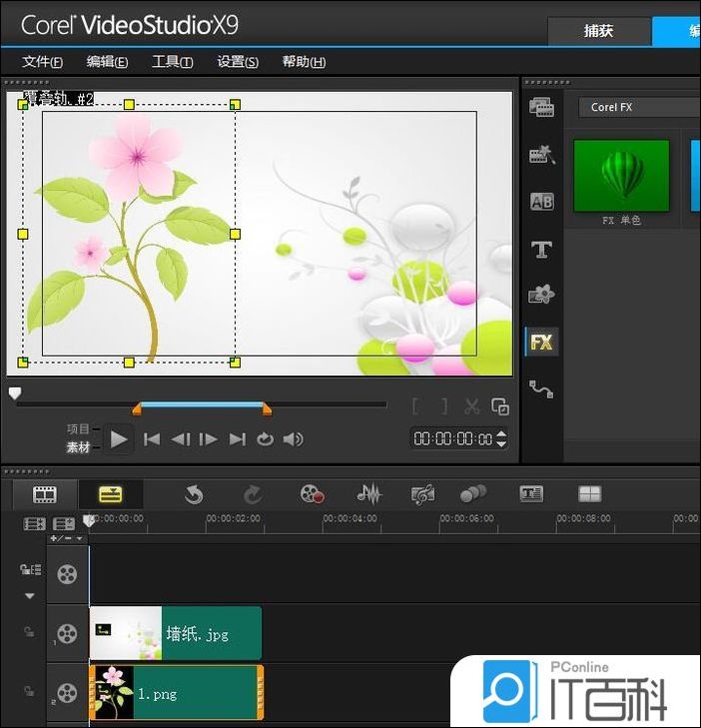
Task: Toggle repeat playback button
Action: tap(265, 438)
